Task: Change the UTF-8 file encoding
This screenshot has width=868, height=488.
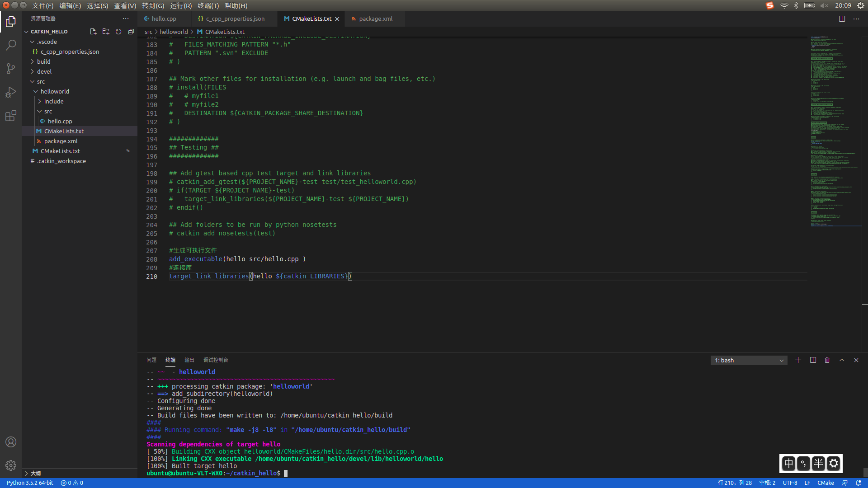Action: click(x=790, y=483)
